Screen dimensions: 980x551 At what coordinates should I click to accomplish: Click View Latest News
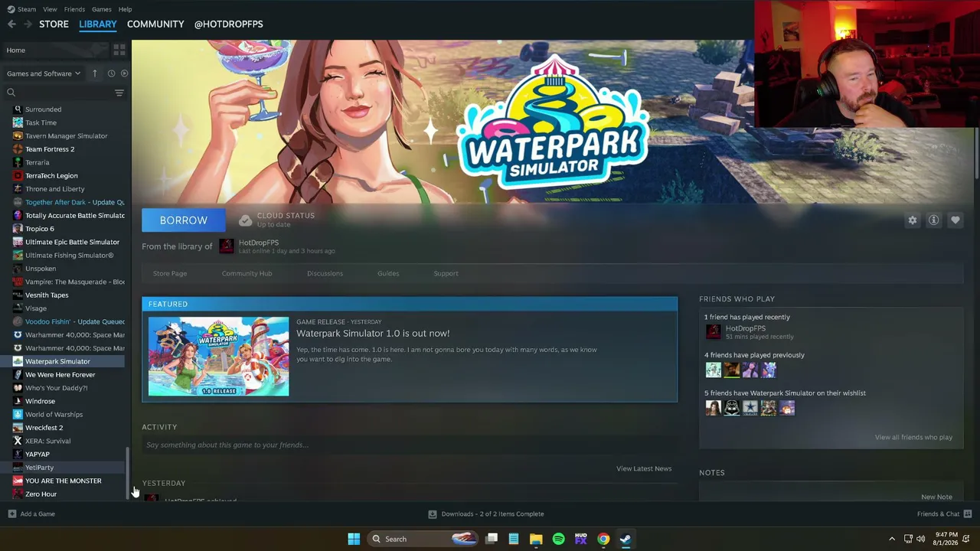(644, 468)
